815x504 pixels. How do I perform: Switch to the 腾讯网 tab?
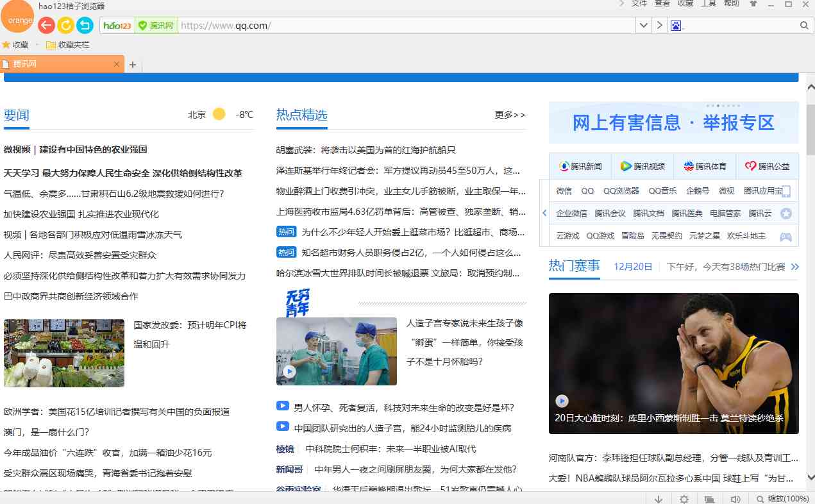coord(62,64)
